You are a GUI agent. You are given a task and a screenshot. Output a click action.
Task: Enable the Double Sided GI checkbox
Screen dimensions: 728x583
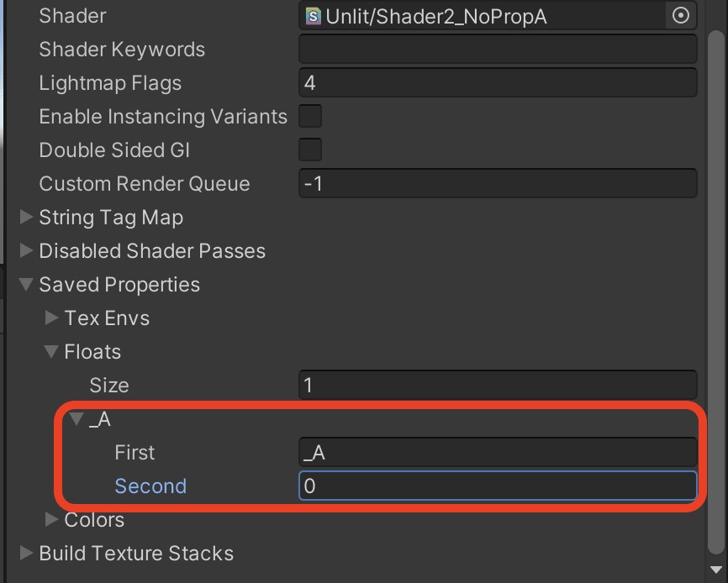[310, 150]
